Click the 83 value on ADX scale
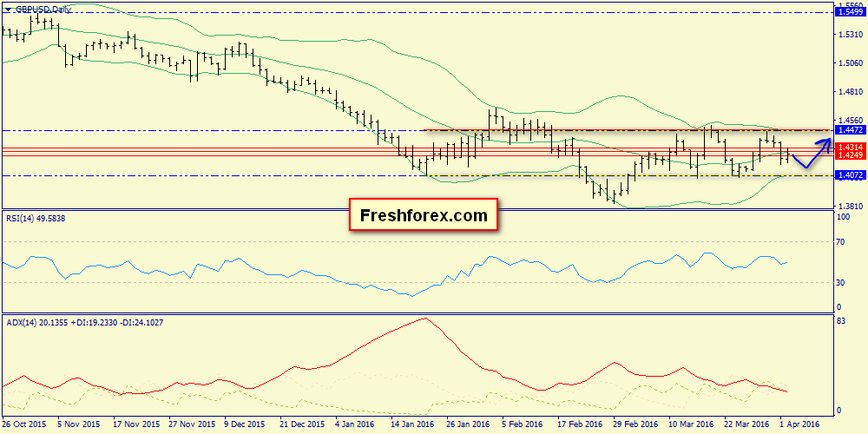This screenshot has height=434, width=868. pyautogui.click(x=842, y=322)
